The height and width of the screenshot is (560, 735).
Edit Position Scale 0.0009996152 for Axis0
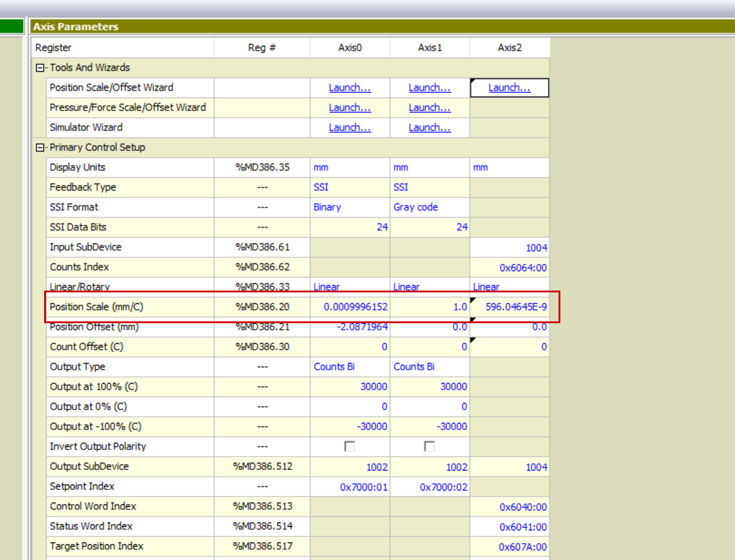pyautogui.click(x=350, y=307)
